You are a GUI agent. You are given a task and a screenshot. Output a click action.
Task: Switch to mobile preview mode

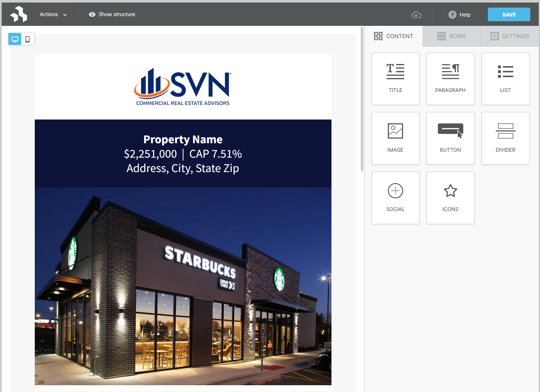pyautogui.click(x=28, y=39)
